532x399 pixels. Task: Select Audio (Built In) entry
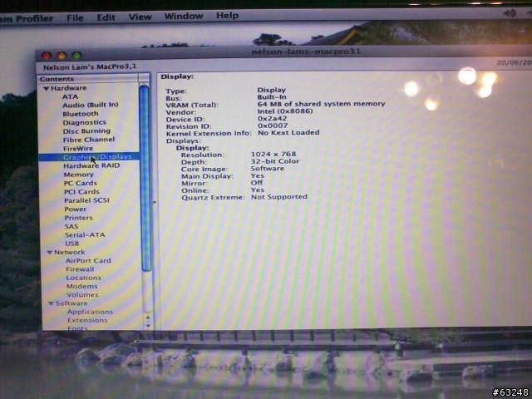91,106
